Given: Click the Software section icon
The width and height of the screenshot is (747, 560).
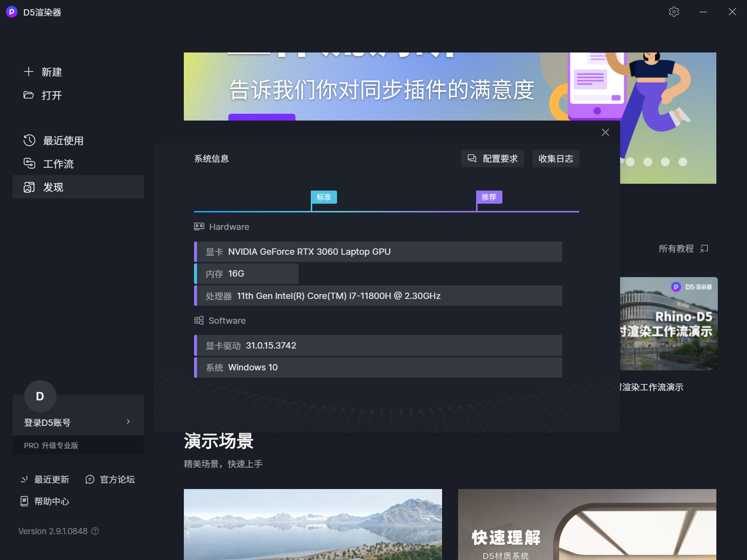Looking at the screenshot, I should point(199,320).
